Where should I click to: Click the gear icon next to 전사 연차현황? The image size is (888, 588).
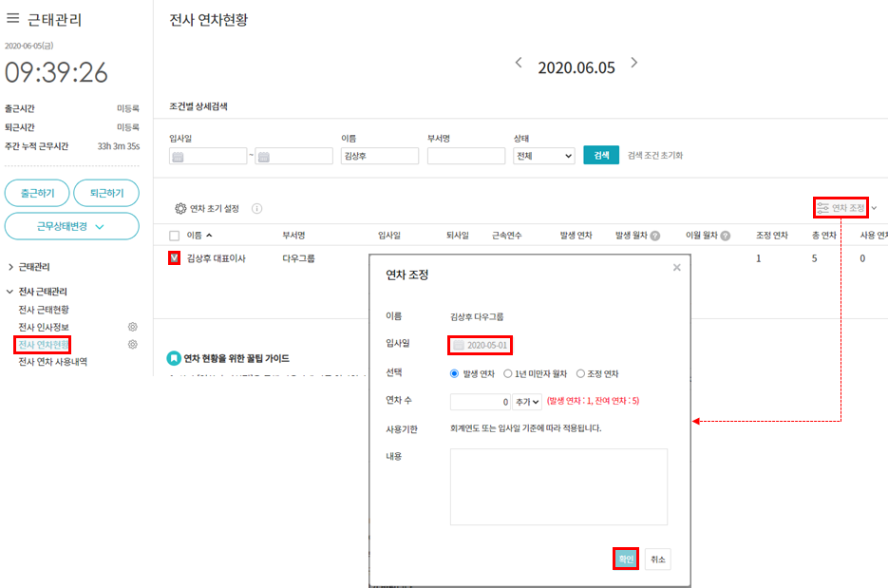click(x=133, y=344)
